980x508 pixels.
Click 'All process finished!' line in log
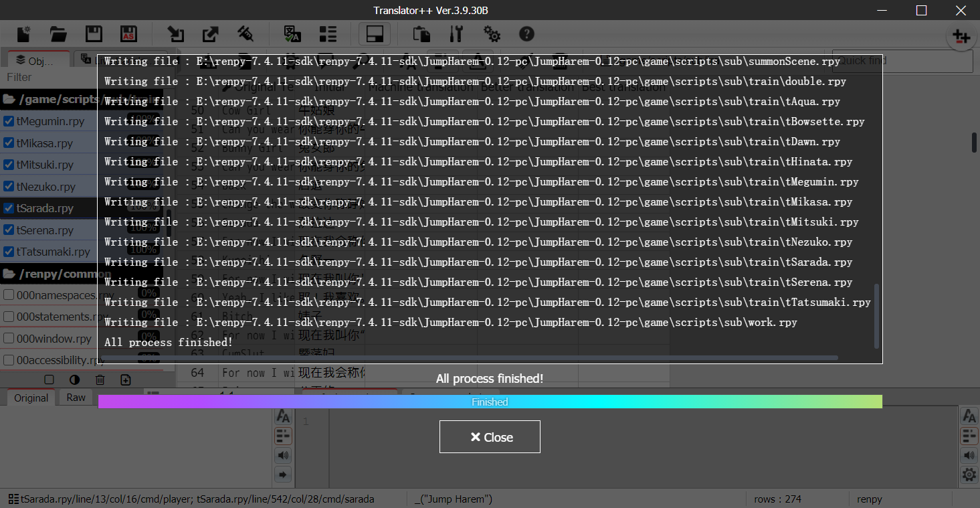169,343
